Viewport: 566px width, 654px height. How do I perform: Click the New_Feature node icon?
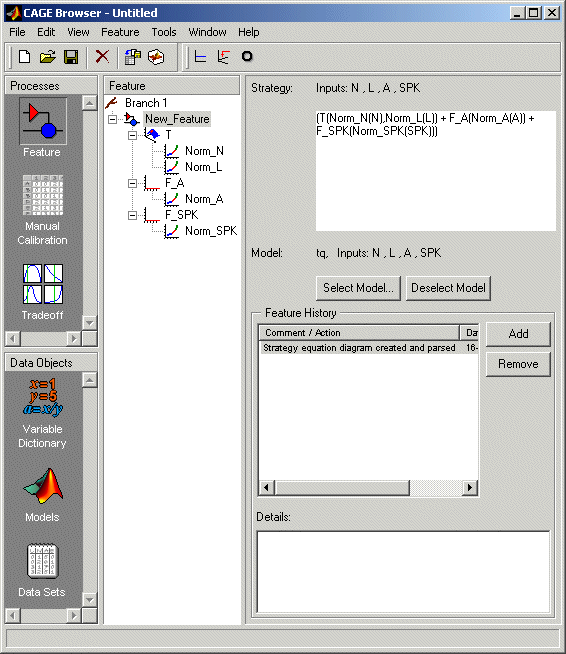coord(132,119)
